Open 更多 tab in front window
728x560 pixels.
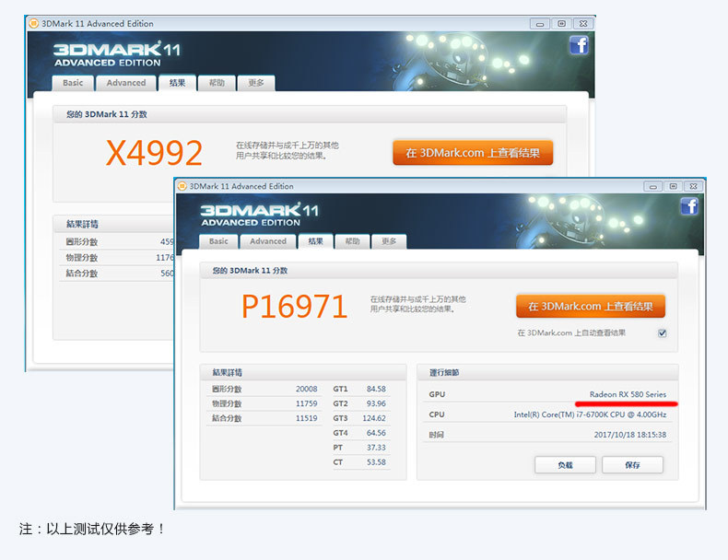click(x=389, y=241)
